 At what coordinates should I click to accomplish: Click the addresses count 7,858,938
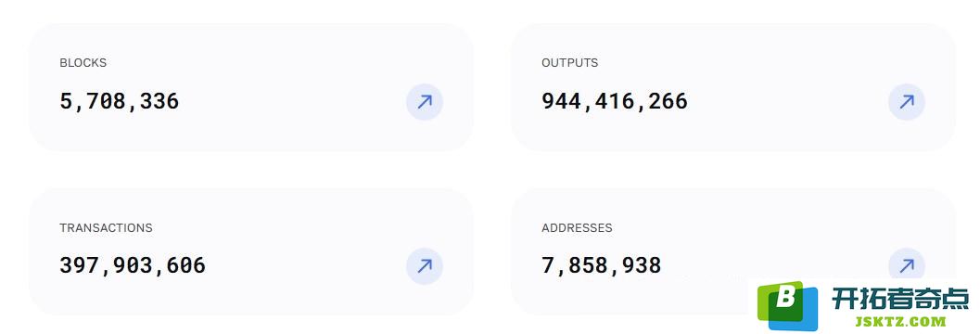click(601, 266)
